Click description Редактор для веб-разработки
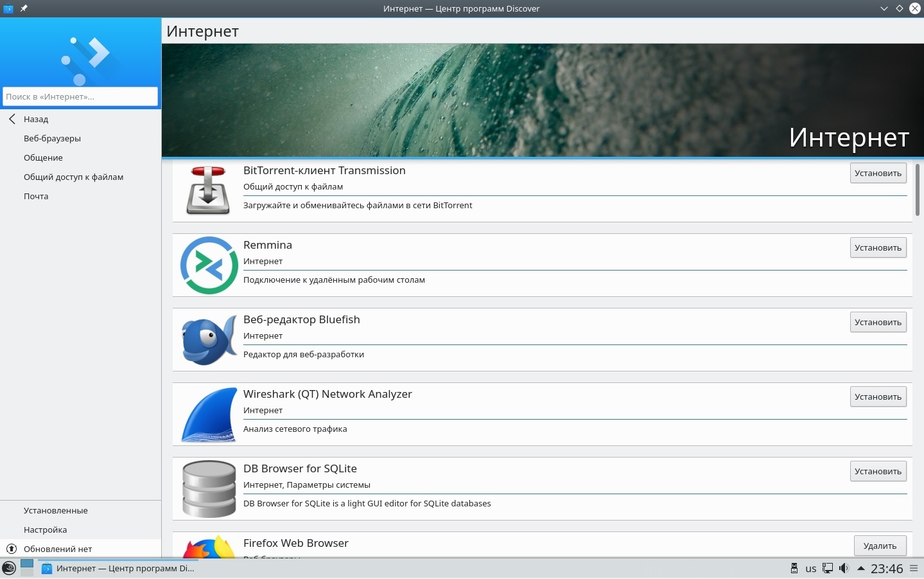The height and width of the screenshot is (579, 924). click(304, 354)
